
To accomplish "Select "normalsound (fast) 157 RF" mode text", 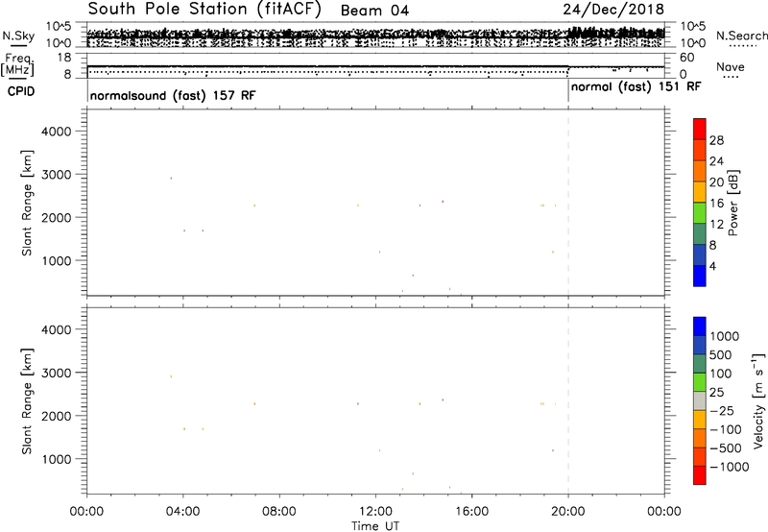I will [173, 95].
